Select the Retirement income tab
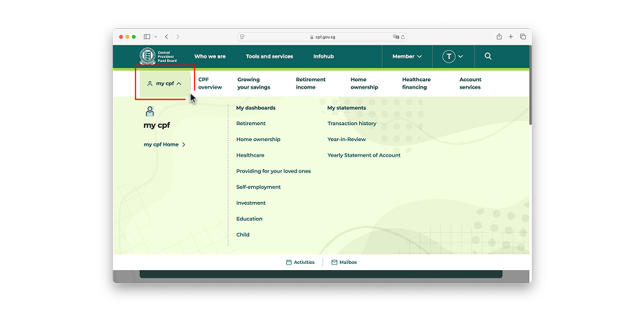Image resolution: width=644 pixels, height=323 pixels. (x=310, y=83)
